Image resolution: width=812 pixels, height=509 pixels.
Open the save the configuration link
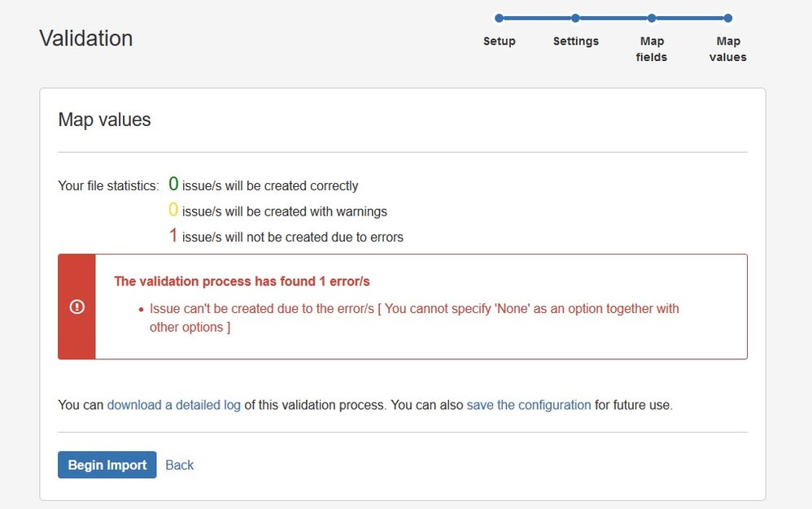click(x=529, y=404)
